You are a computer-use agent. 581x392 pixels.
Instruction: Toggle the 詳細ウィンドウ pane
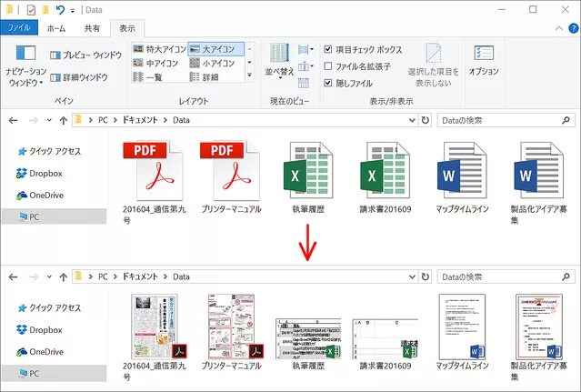click(x=79, y=77)
